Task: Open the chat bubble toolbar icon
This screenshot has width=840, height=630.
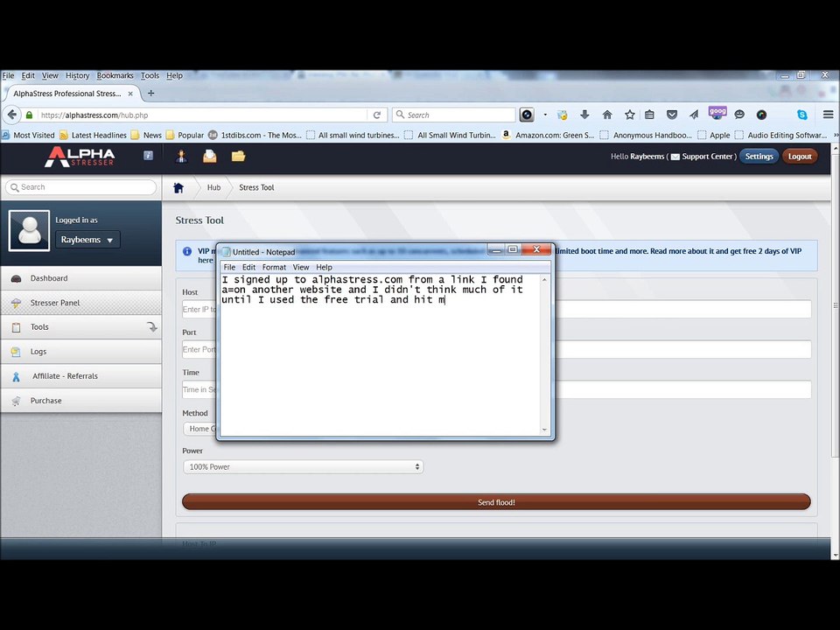Action: pos(739,115)
